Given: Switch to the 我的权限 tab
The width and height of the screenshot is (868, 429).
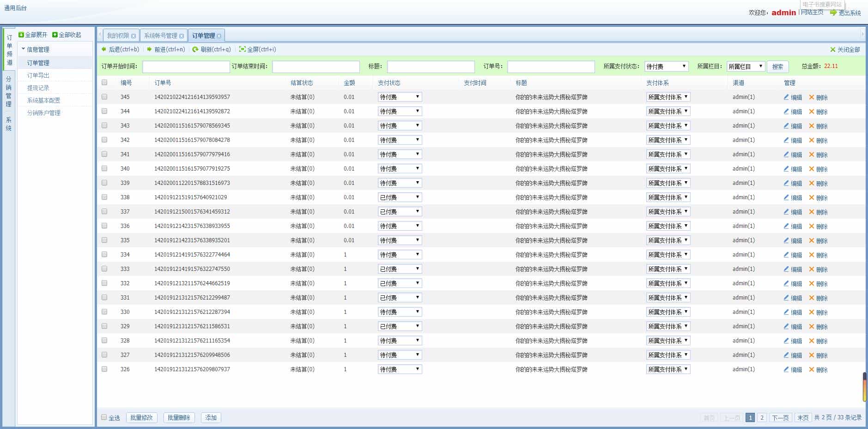Looking at the screenshot, I should (118, 36).
